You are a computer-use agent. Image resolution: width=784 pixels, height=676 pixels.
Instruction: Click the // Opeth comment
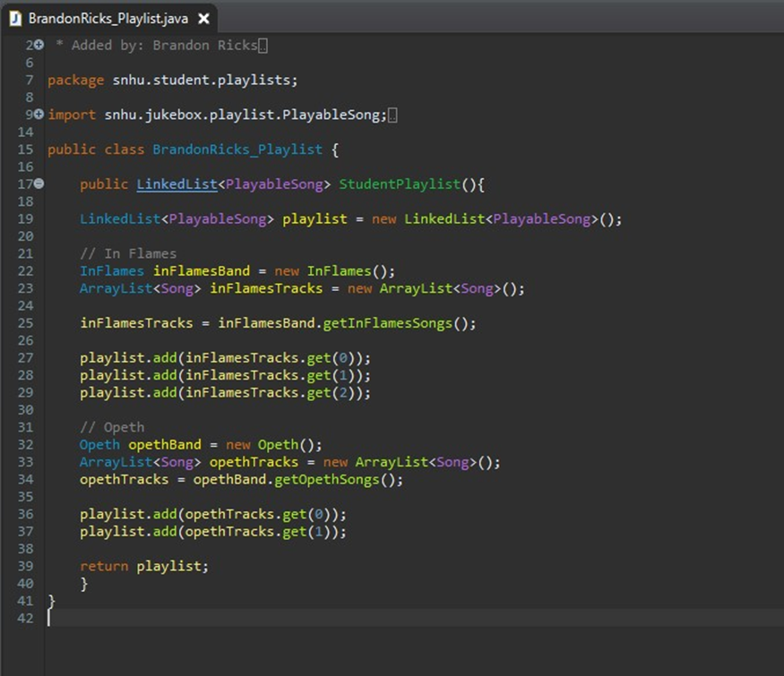110,427
